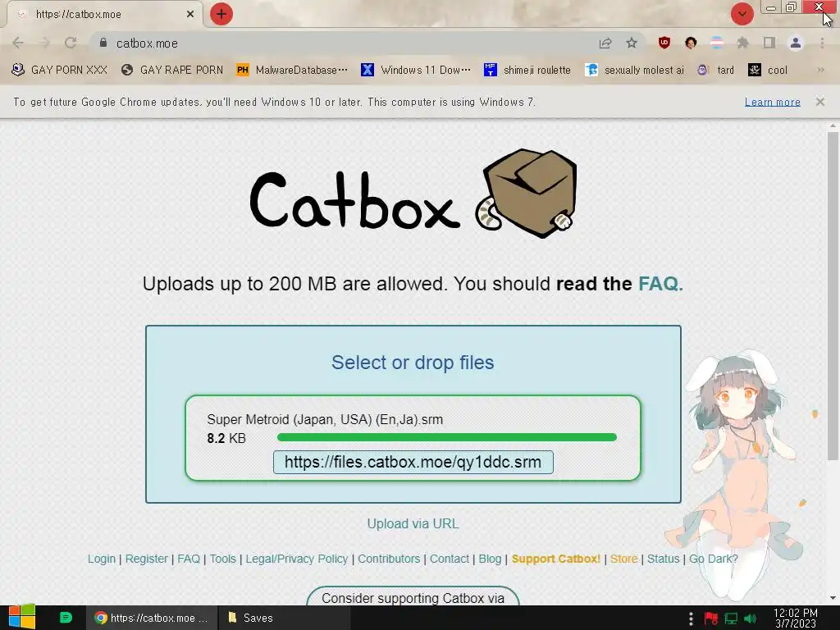Click the scrollbar down arrow
Image resolution: width=840 pixels, height=630 pixels.
coord(832,598)
